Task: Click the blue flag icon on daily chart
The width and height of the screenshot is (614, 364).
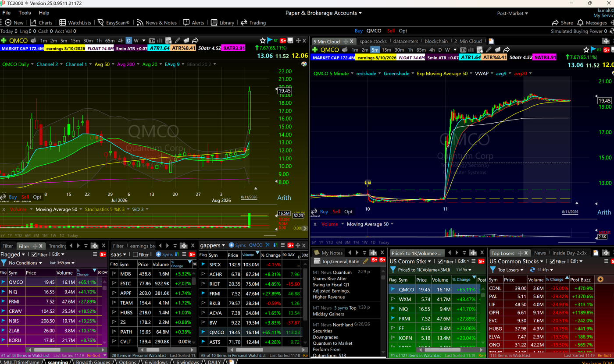Action: point(270,40)
